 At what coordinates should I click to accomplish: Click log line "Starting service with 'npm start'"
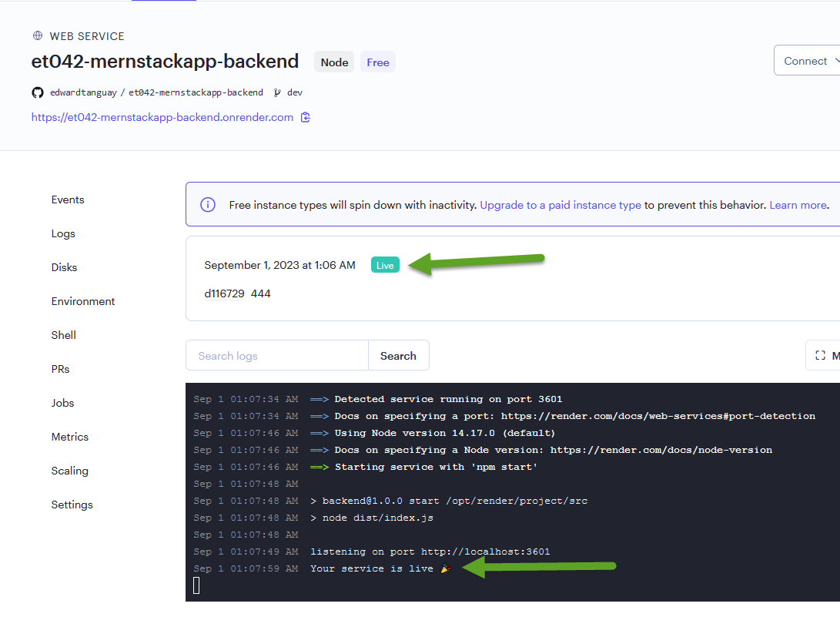pyautogui.click(x=436, y=467)
